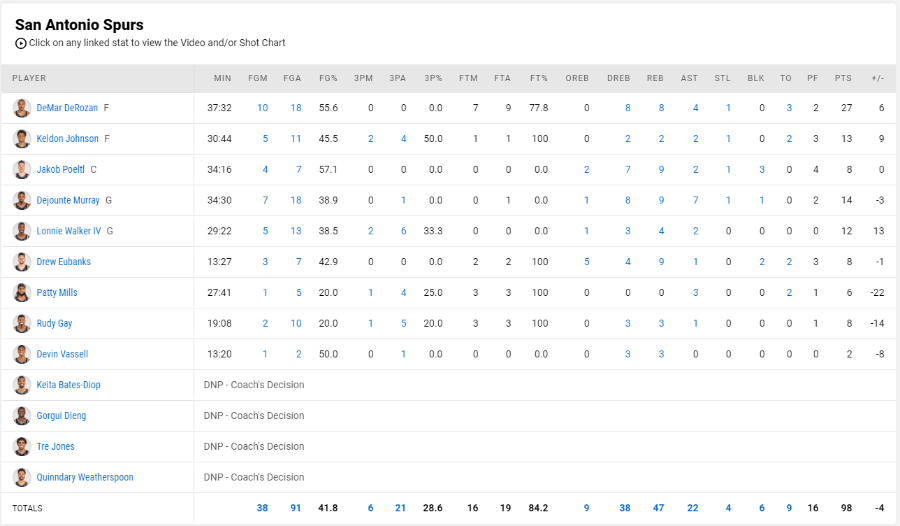Open Tre Jones' player profile link

click(x=56, y=446)
